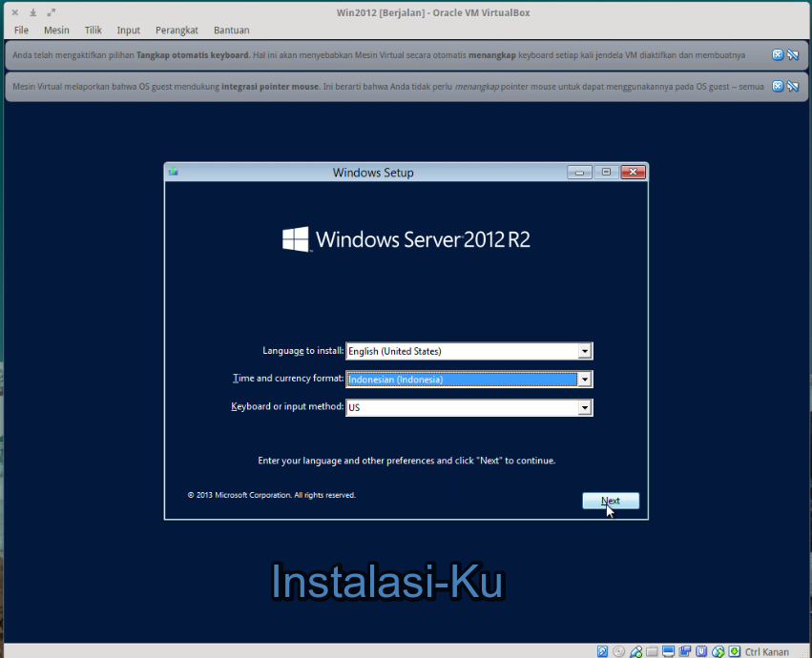Dismiss the mouse integration notification message
812x658 pixels.
pyautogui.click(x=778, y=86)
